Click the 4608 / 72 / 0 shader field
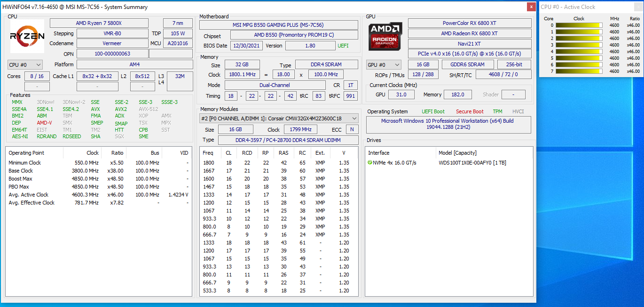 [503, 74]
